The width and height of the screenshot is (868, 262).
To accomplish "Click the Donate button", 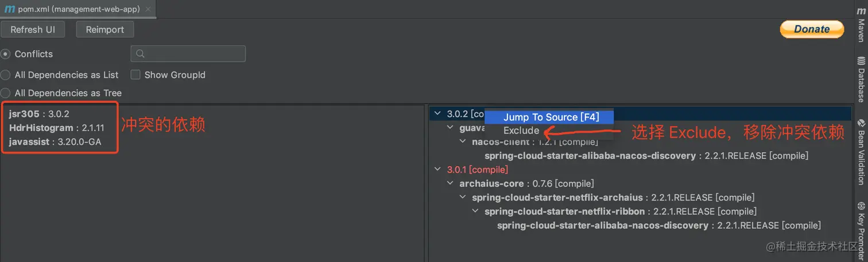I will [812, 29].
